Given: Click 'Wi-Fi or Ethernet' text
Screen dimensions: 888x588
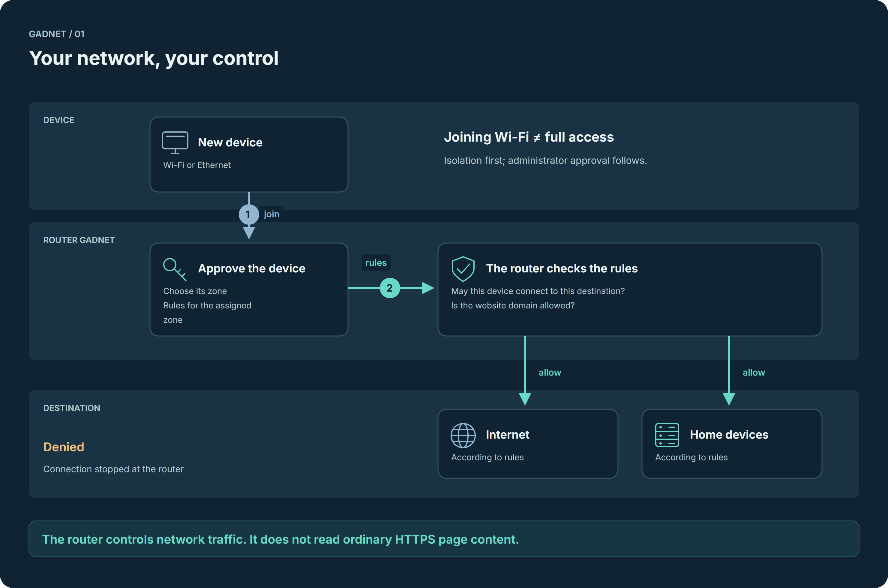Looking at the screenshot, I should [x=197, y=165].
